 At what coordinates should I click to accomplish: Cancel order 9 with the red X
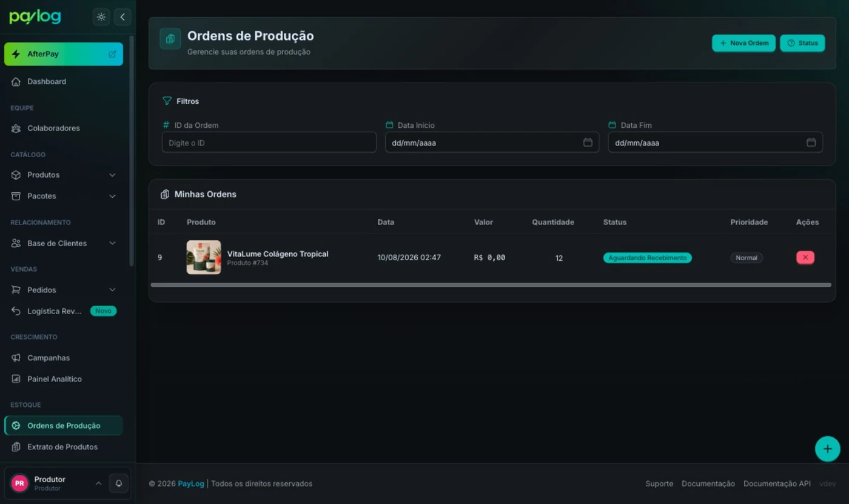pos(805,257)
